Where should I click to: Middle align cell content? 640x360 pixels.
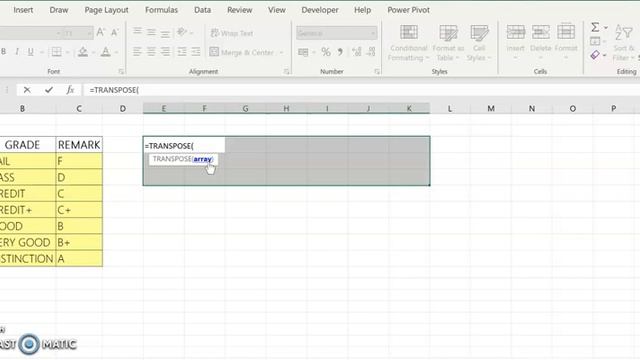click(x=151, y=32)
